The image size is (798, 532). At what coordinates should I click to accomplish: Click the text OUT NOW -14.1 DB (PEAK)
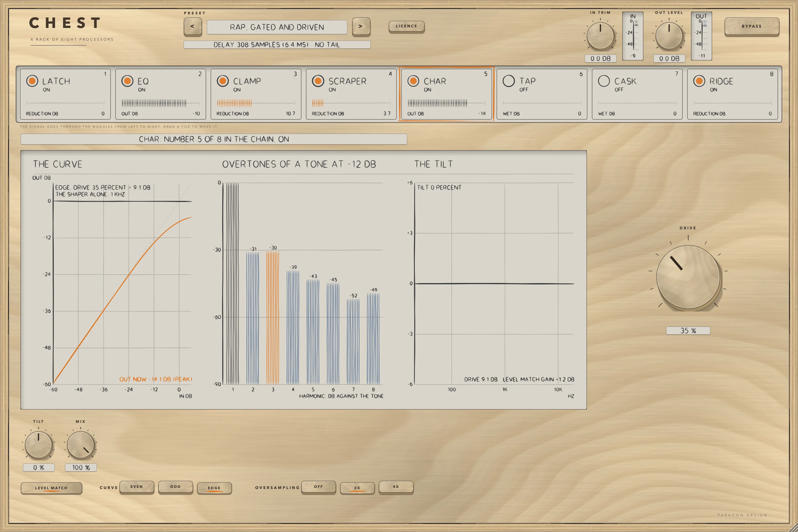156,379
